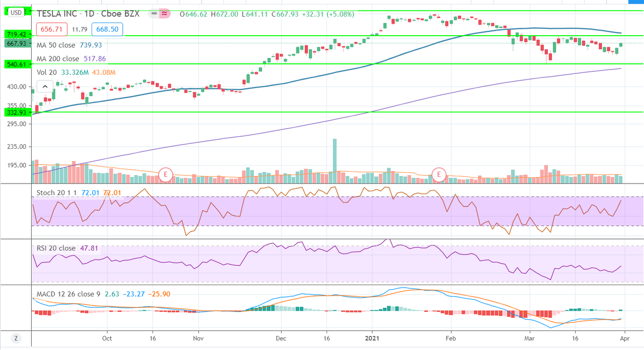
Task: Collapse the indicator legend arrow button
Action: pos(46,87)
